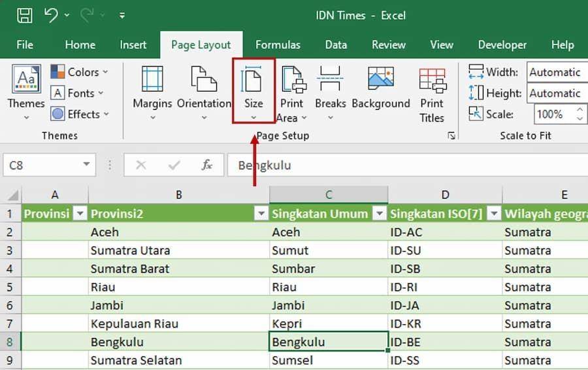Image resolution: width=588 pixels, height=370 pixels.
Task: Open Insert Function fx dialog
Action: 207,165
